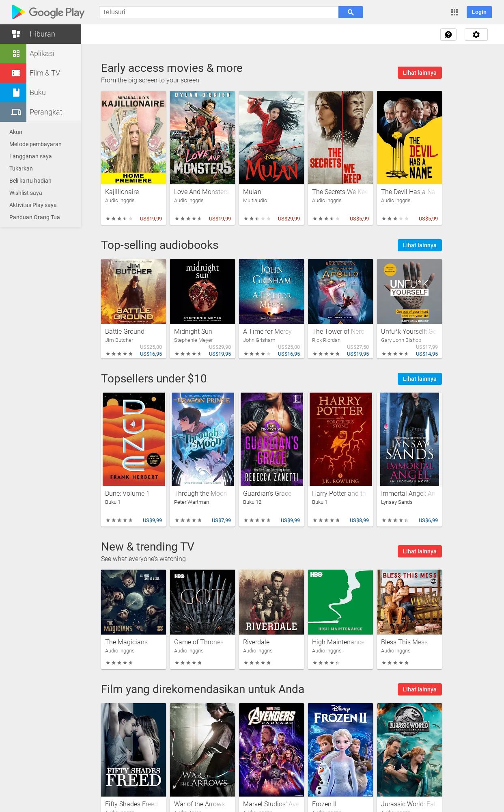Open the War of the Arrows poster
The height and width of the screenshot is (812, 504).
tap(202, 750)
